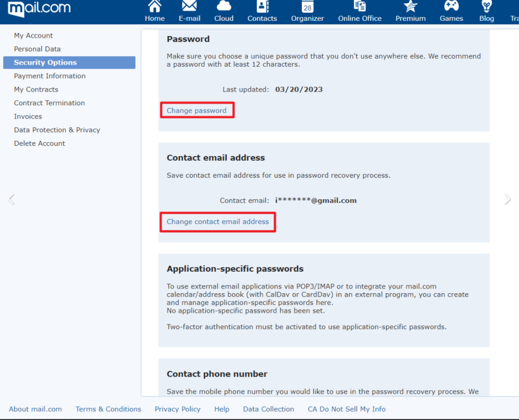
Task: Click the Organizer label in top navigation
Action: [x=308, y=19]
